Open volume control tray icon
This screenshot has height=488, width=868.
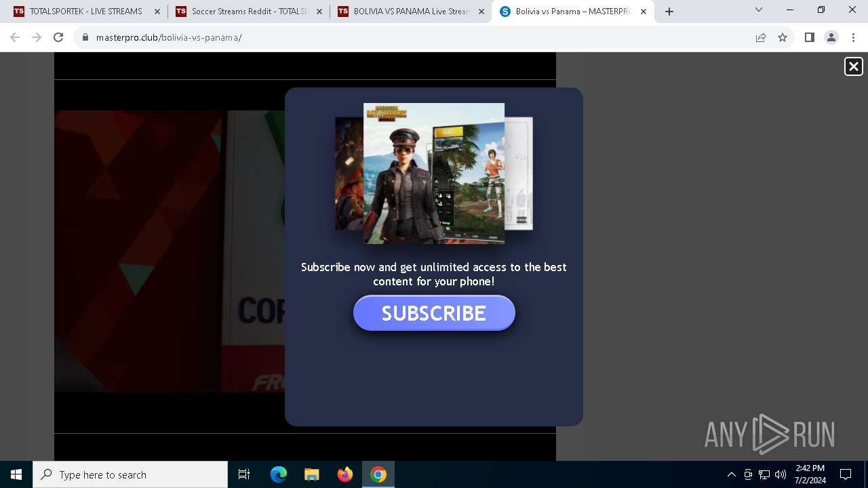coord(781,474)
